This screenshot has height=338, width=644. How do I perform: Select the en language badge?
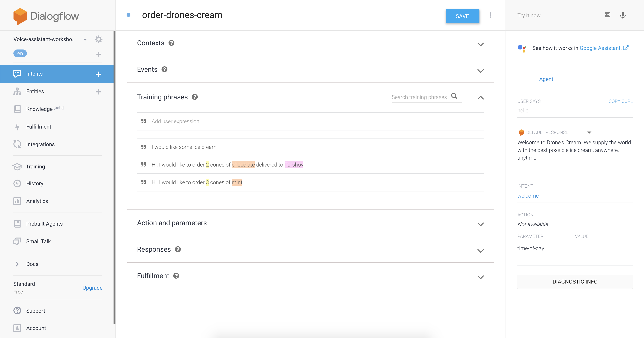pyautogui.click(x=20, y=53)
